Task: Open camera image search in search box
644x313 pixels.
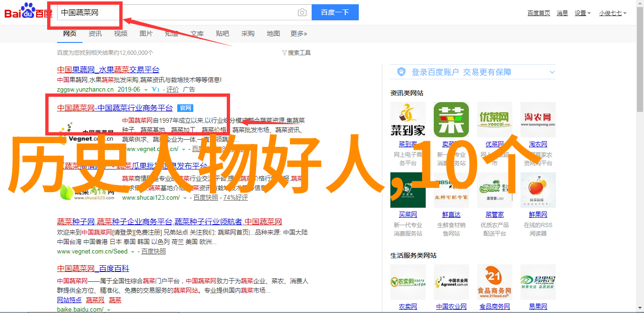Action: tap(302, 13)
